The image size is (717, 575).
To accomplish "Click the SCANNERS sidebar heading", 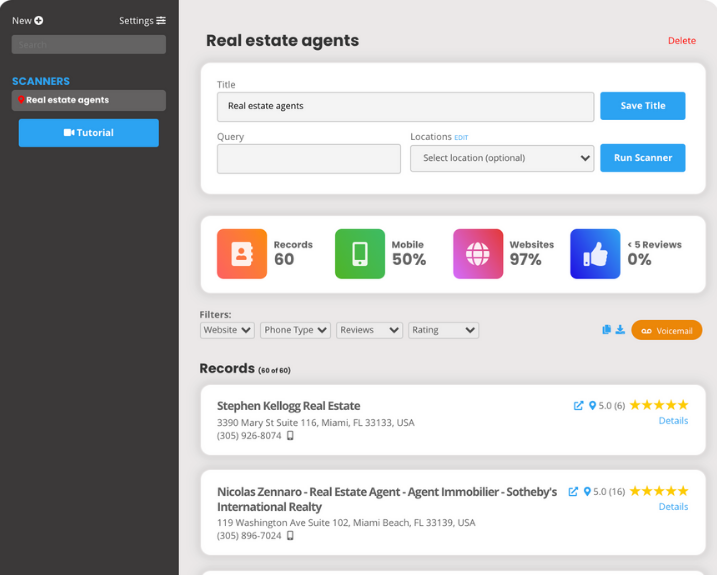I will [x=41, y=81].
